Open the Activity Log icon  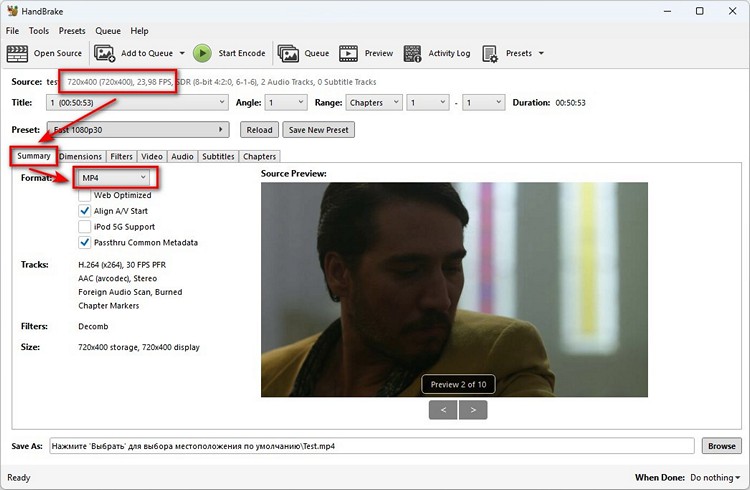412,53
